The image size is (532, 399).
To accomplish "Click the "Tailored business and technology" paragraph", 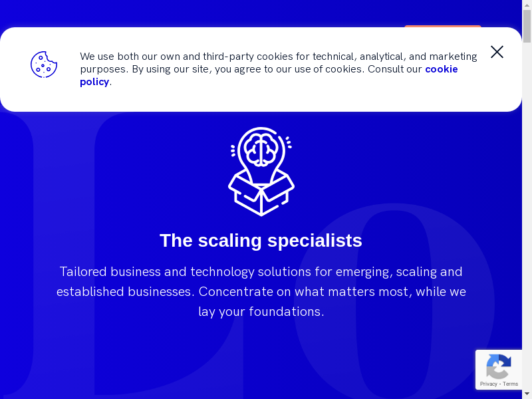I will coord(261,291).
